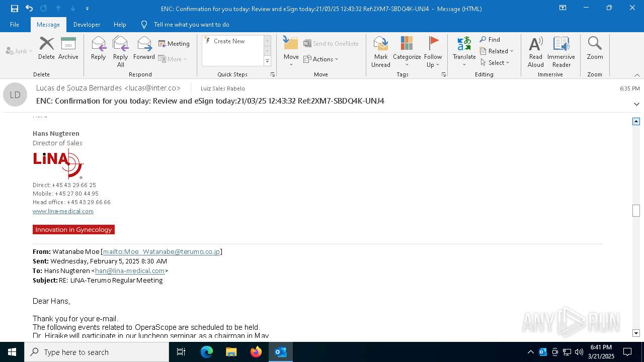644x362 pixels.
Task: Open Task View on the taskbar
Action: (x=181, y=352)
